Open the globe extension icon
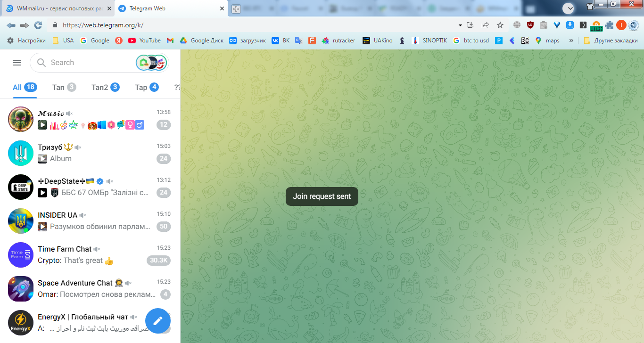The width and height of the screenshot is (644, 343). point(517,25)
